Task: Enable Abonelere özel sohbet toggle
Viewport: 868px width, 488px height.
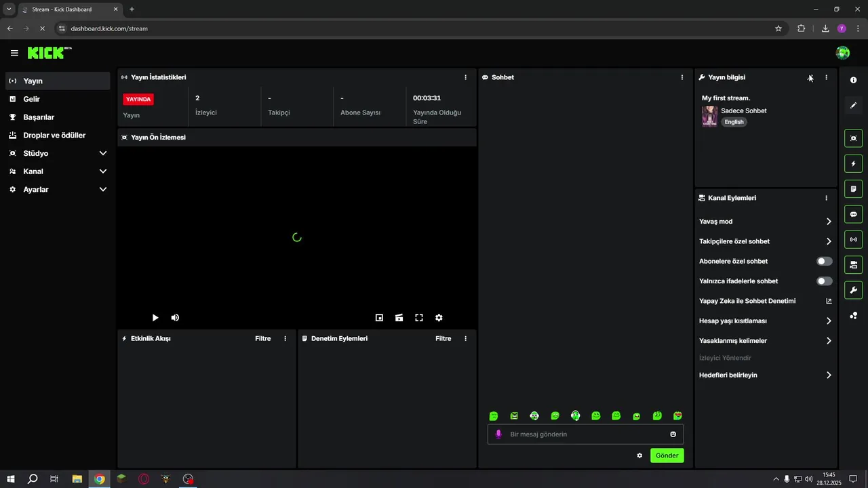Action: click(824, 261)
